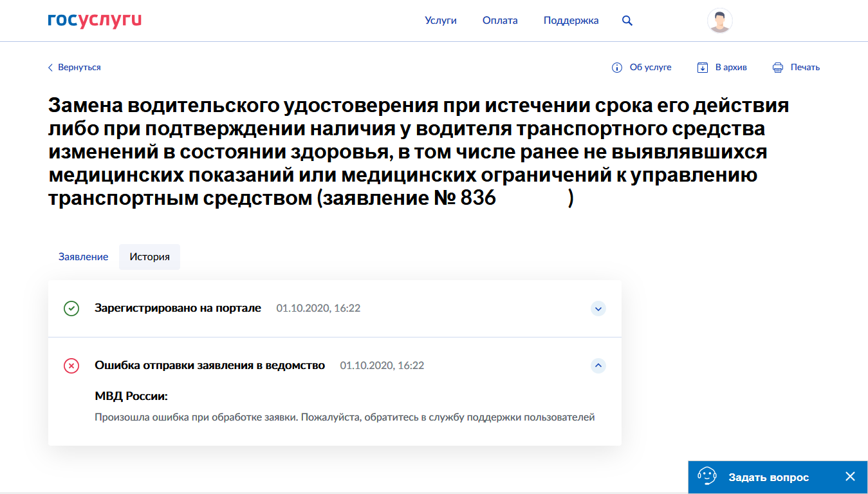The height and width of the screenshot is (494, 868).
Task: Click the Ошибка отправки заявления в ведомство title
Action: [x=210, y=366]
